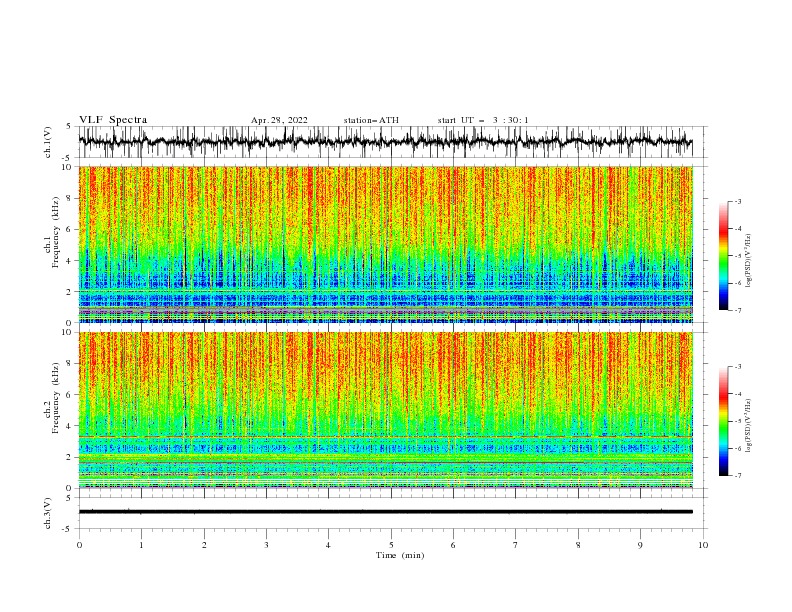Click the "2" kHz tick of ch.1 spectrogram

[70, 292]
